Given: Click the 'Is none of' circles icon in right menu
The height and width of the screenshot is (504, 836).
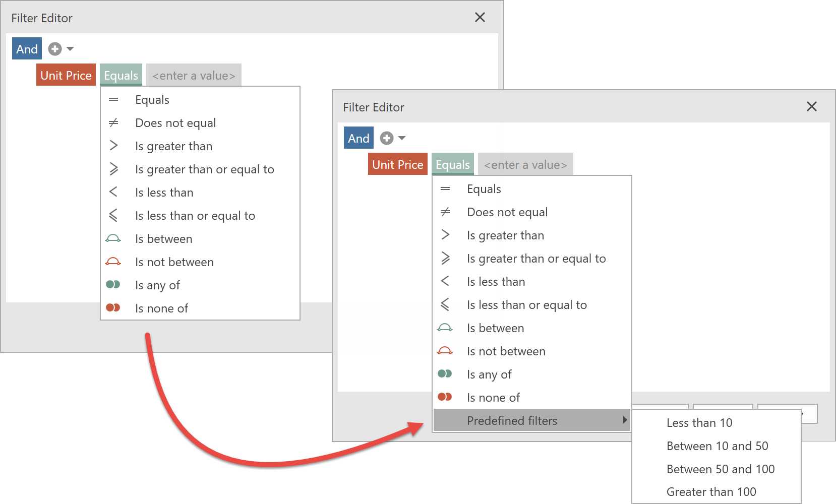Looking at the screenshot, I should coord(445,397).
